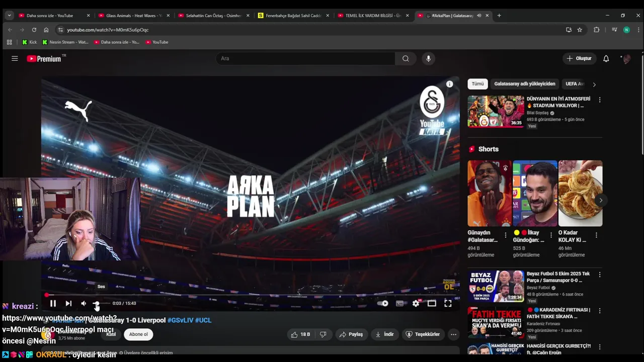Toggle subtitles in the video player
This screenshot has width=644, height=362.
tap(399, 303)
